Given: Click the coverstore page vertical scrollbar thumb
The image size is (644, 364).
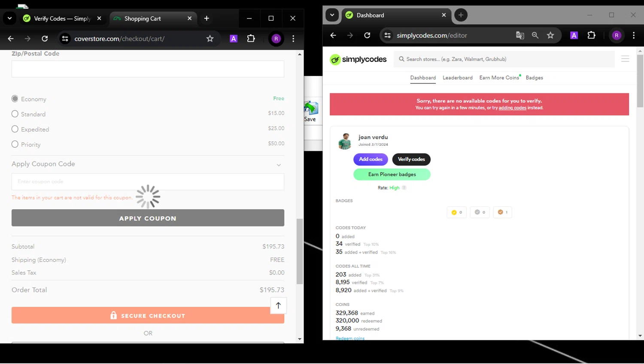Looking at the screenshot, I should coord(300,251).
